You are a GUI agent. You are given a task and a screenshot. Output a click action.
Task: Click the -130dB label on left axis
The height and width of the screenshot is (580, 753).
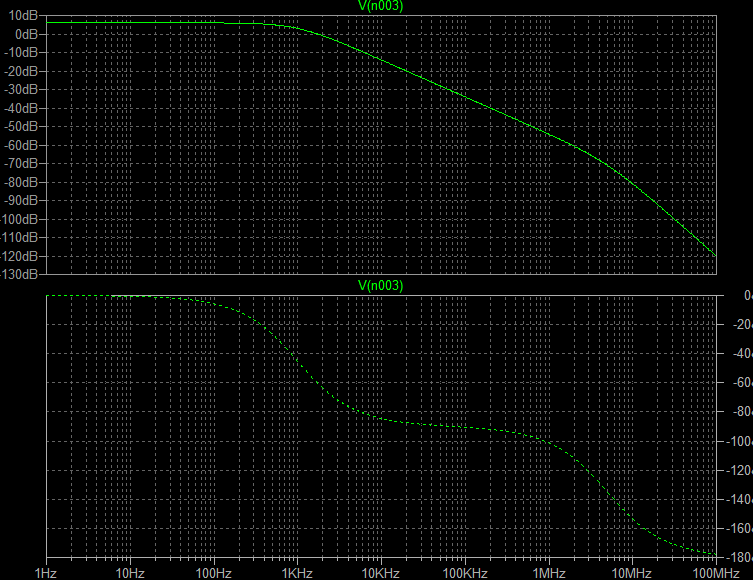tap(19, 274)
